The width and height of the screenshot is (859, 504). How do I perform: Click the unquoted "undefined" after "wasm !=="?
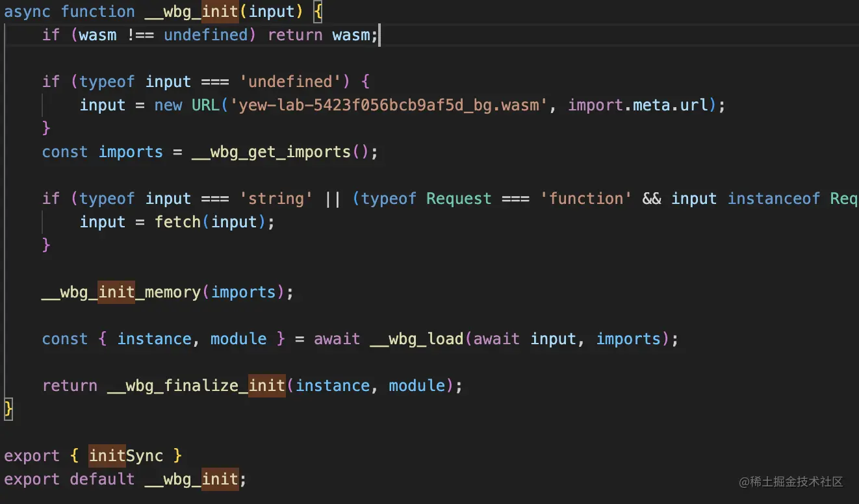pyautogui.click(x=206, y=35)
